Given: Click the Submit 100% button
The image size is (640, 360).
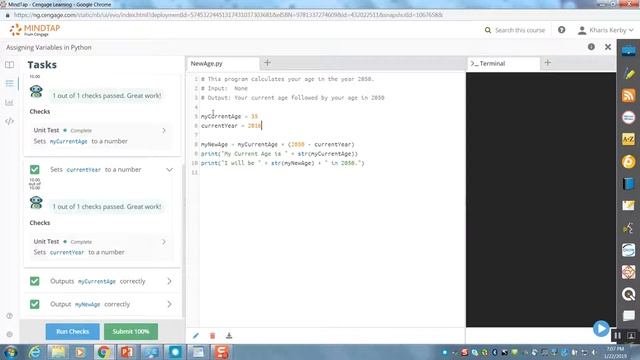Looking at the screenshot, I should 131,331.
